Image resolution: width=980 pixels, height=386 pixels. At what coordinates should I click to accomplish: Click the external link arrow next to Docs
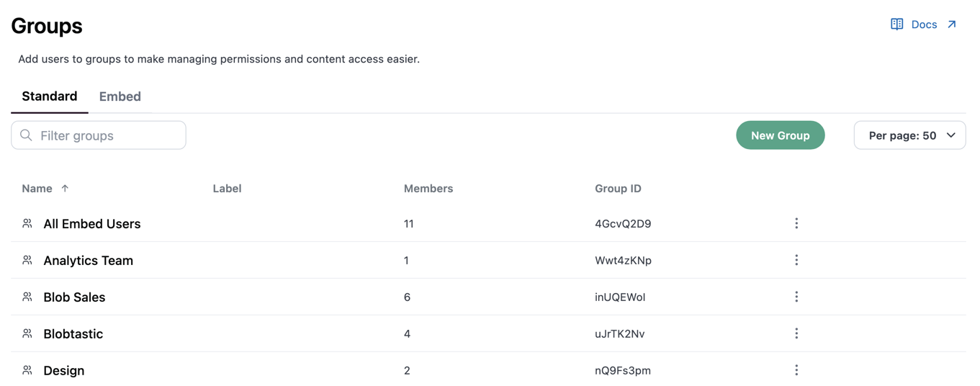coord(952,24)
